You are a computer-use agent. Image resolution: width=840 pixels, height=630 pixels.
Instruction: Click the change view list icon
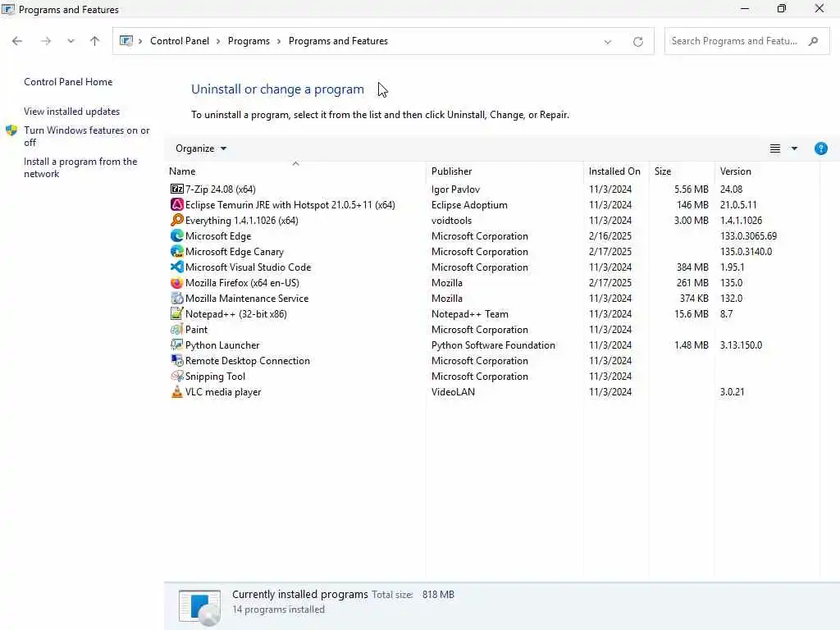pos(775,148)
